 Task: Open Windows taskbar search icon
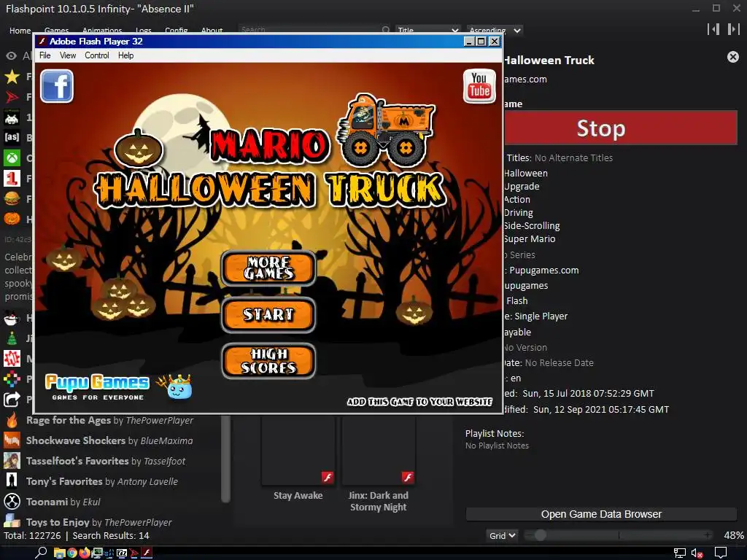(41, 553)
